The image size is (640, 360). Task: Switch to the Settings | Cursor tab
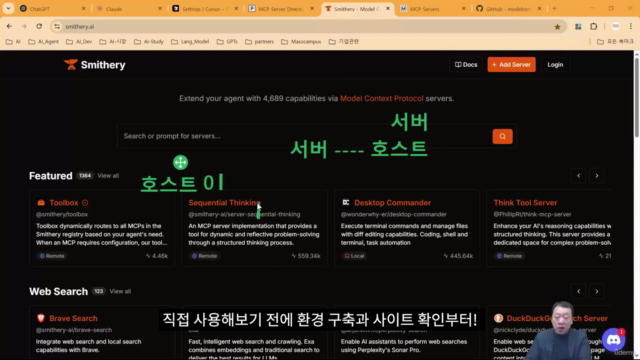[x=204, y=9]
